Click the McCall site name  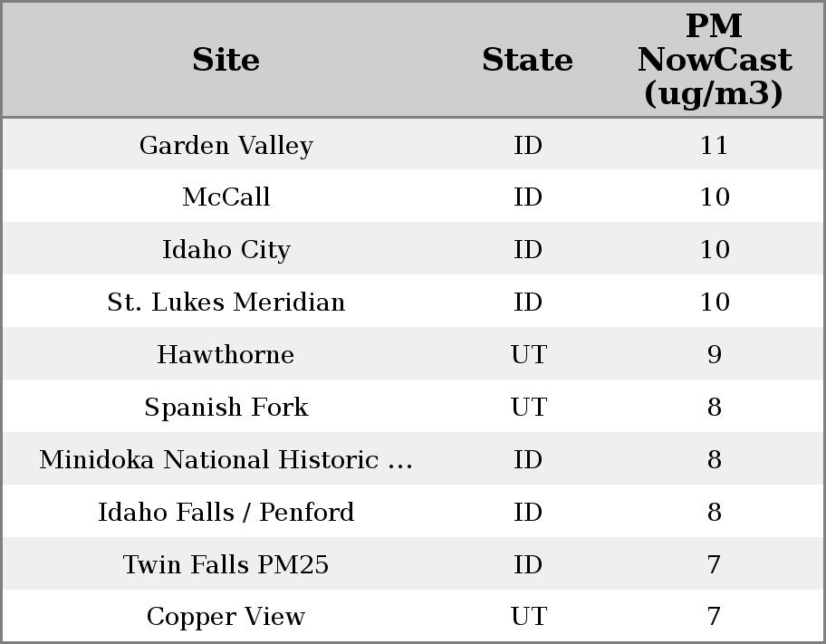(226, 197)
